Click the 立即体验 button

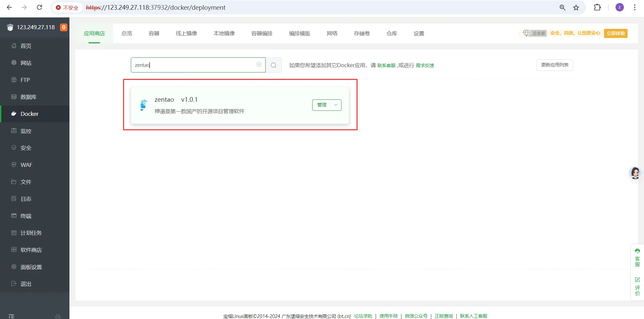(616, 33)
